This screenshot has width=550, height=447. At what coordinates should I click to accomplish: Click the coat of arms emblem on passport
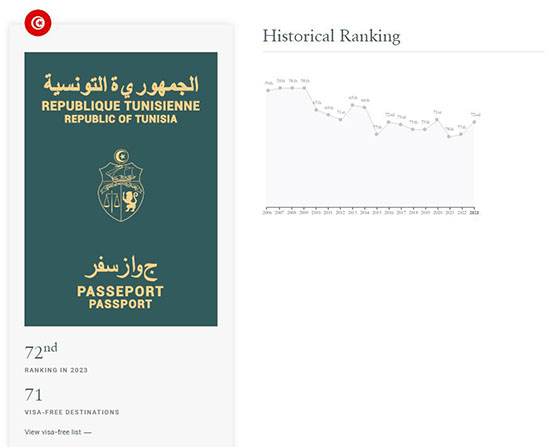click(x=121, y=185)
